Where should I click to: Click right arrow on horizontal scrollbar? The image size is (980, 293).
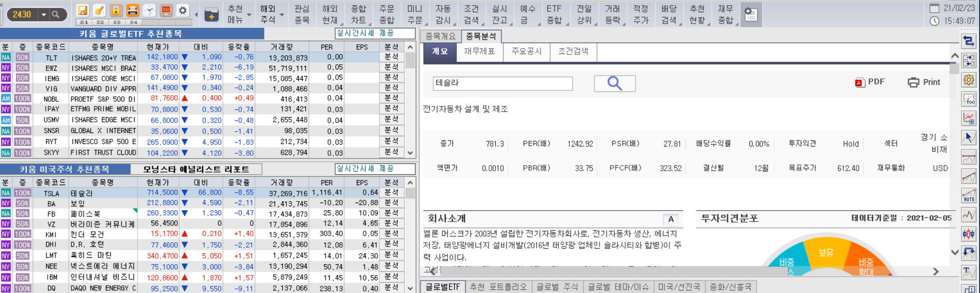(x=935, y=271)
